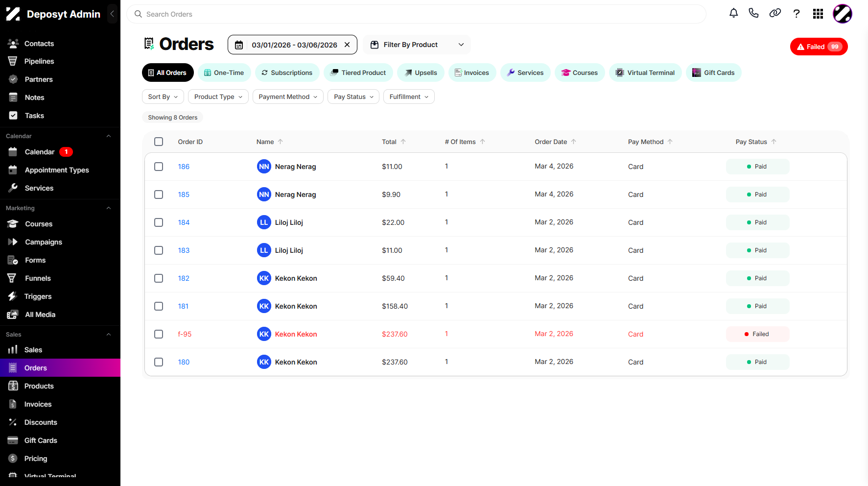Click the profile avatar icon

(x=843, y=14)
